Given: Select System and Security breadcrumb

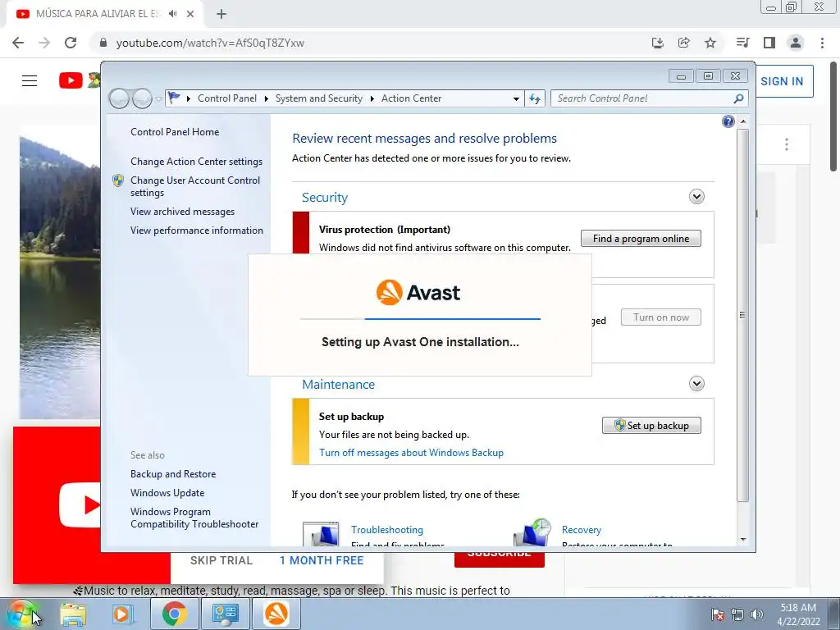Looking at the screenshot, I should point(319,98).
